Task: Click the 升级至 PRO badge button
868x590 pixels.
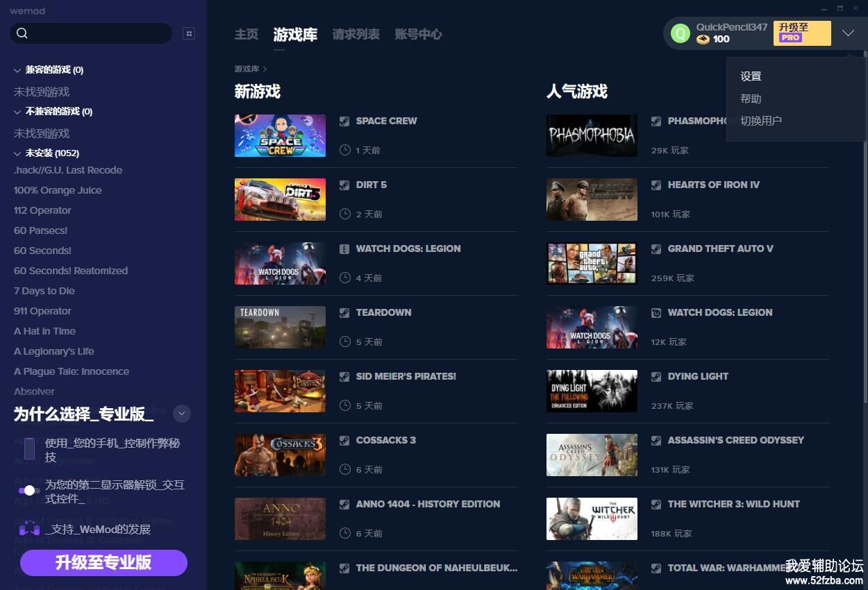Action: click(802, 33)
